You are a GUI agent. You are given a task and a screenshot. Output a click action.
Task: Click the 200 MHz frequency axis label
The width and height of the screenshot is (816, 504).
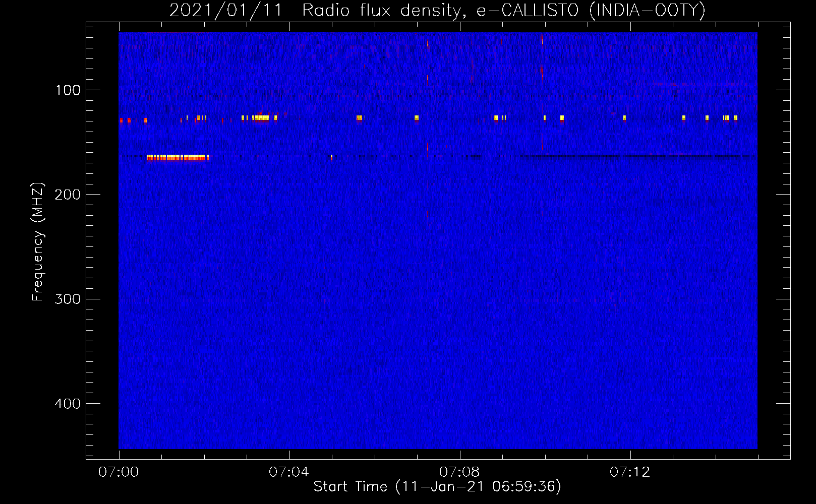click(x=68, y=195)
